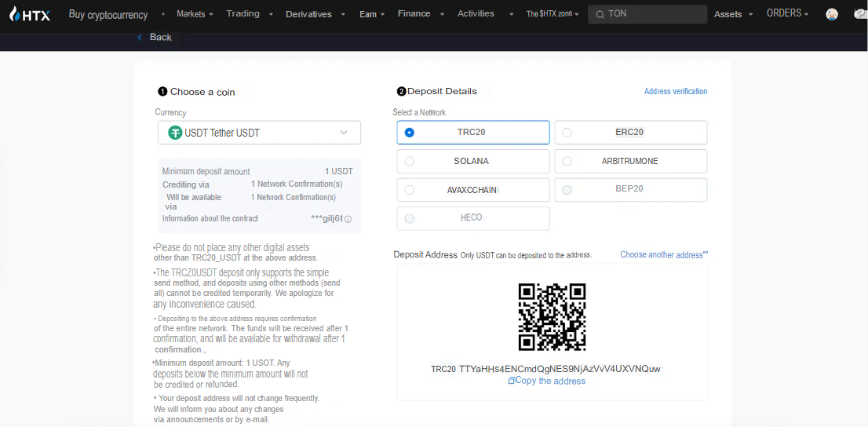Expand the Earn menu
The width and height of the screenshot is (868, 427).
[x=372, y=14]
